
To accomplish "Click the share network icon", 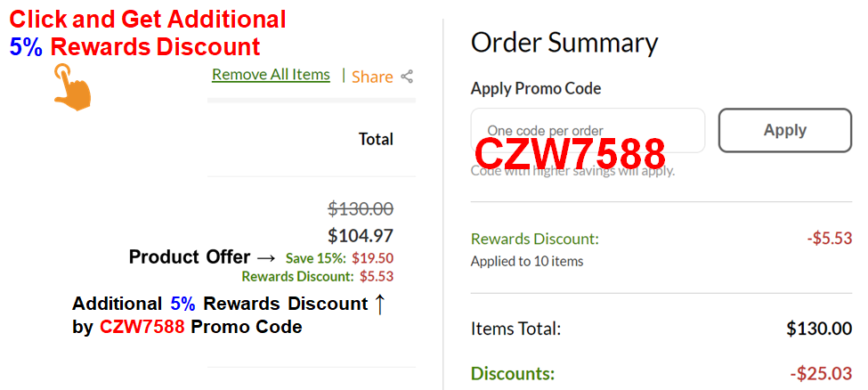I will click(x=407, y=77).
